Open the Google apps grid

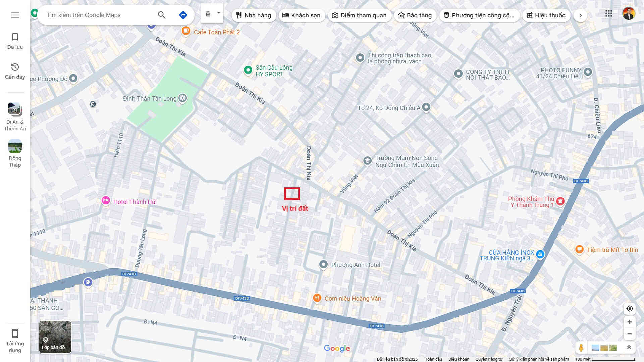(608, 14)
